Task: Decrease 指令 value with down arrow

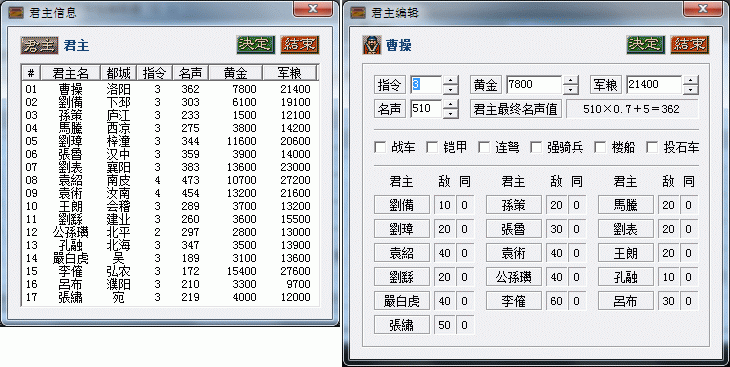Action: (x=450, y=89)
